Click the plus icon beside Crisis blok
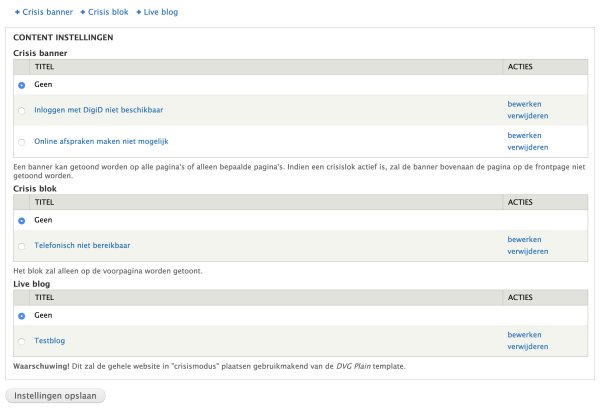This screenshot has height=409, width=600. [x=83, y=12]
